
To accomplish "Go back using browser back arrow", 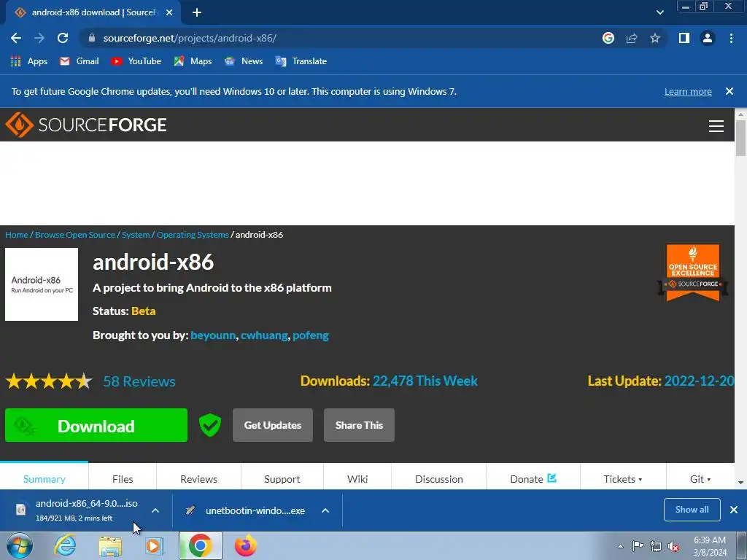I will pyautogui.click(x=16, y=38).
